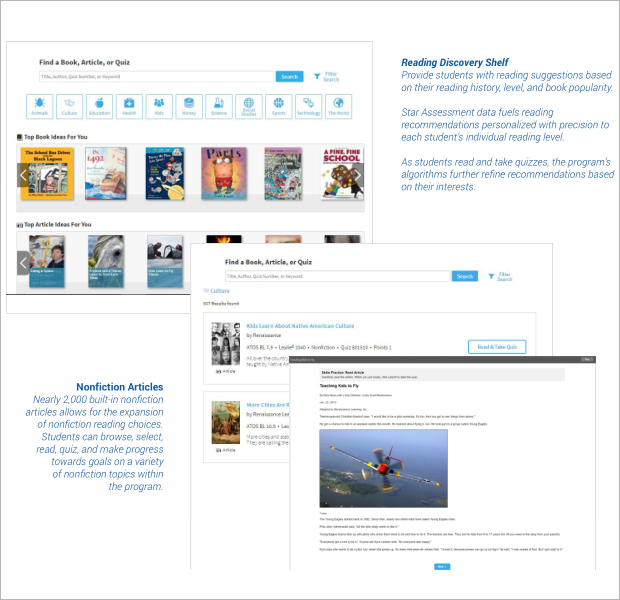This screenshot has height=600, width=620.
Task: Choose the Science flask icon
Action: tap(219, 106)
